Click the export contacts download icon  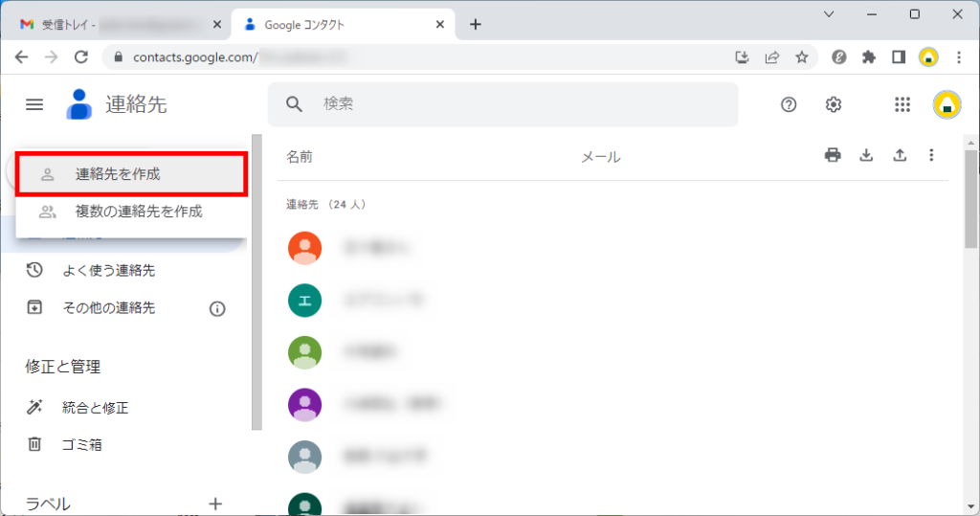866,155
